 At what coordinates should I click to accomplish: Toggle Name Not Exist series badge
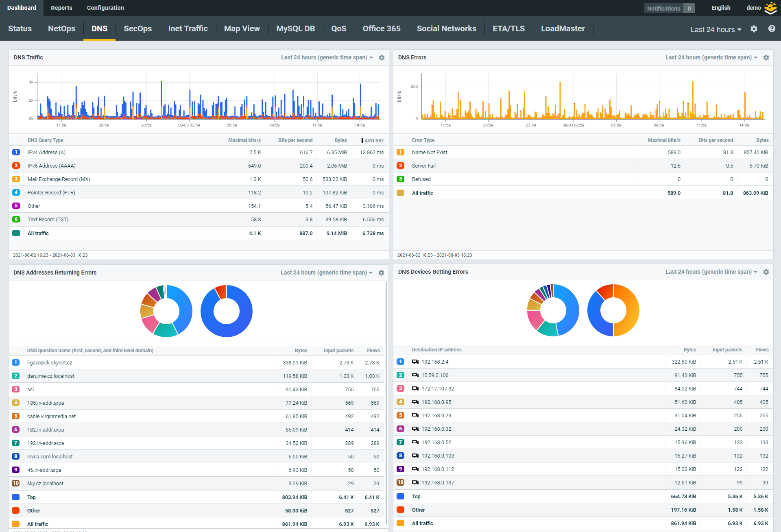[x=401, y=152]
